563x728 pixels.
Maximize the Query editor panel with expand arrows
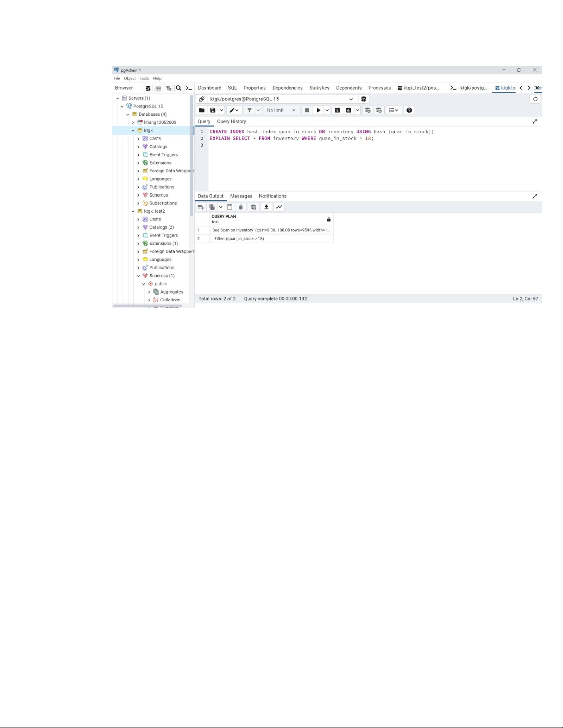click(535, 122)
